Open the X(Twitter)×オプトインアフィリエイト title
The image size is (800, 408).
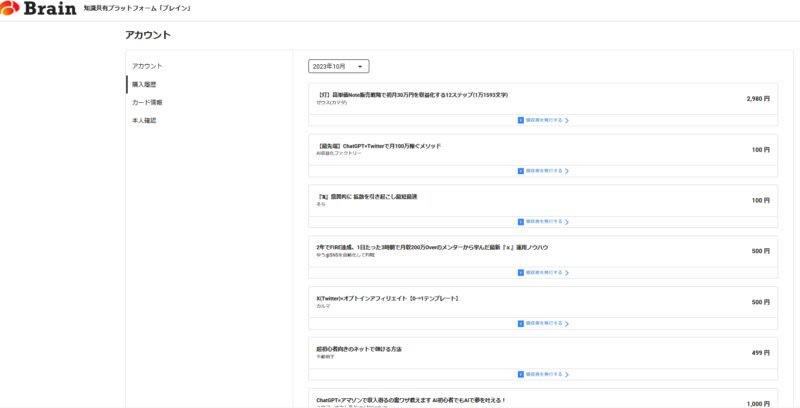click(x=387, y=298)
